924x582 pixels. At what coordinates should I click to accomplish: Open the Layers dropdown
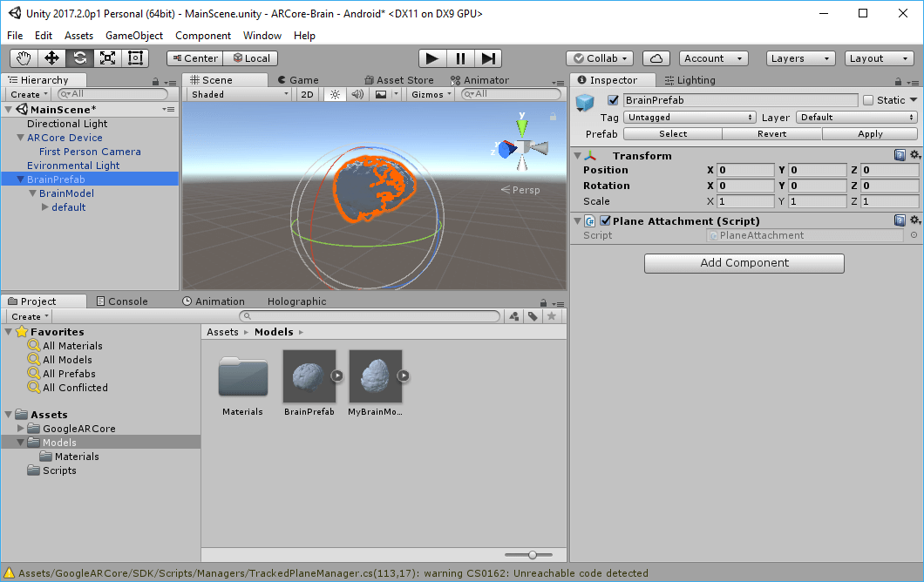[x=800, y=58]
